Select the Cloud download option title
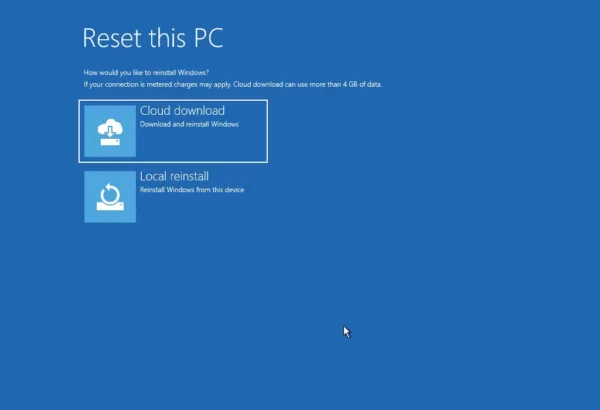The image size is (600, 410). tap(182, 111)
